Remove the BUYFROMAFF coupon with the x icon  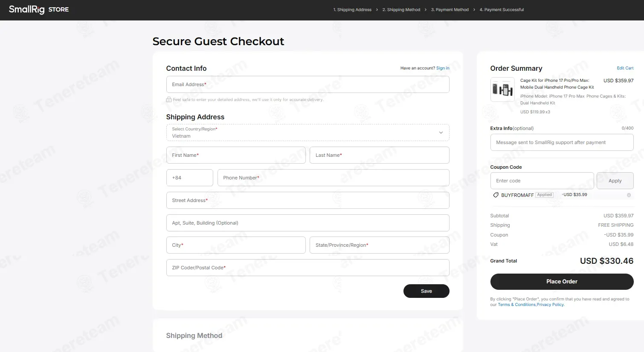pos(629,195)
